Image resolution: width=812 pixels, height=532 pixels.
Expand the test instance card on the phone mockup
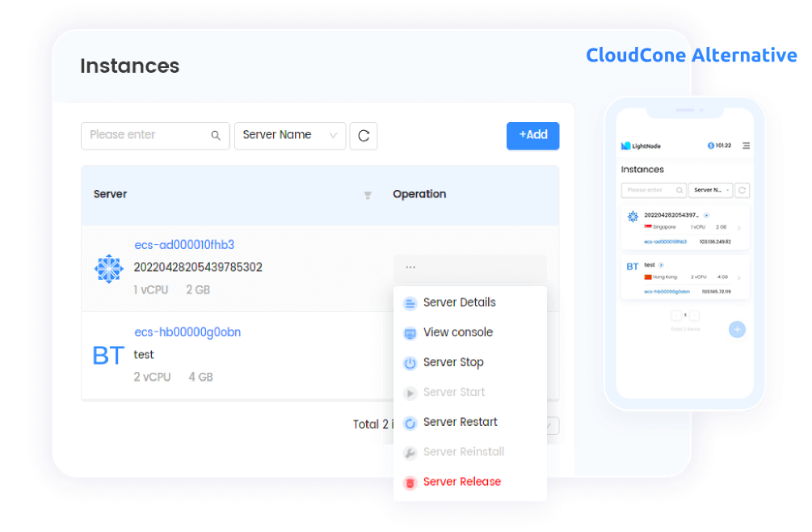coord(739,277)
